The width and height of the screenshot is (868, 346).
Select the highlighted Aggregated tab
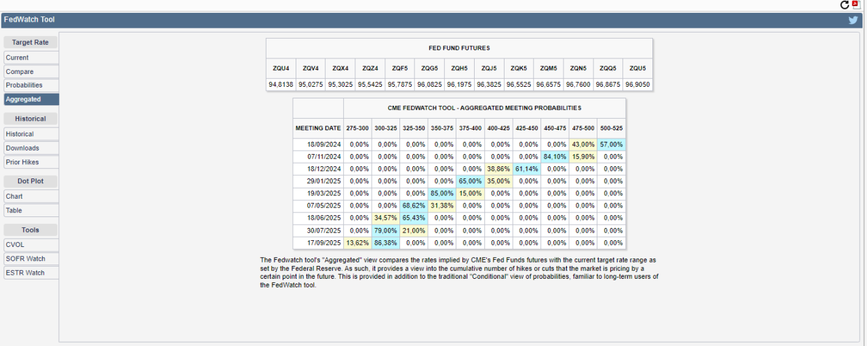pyautogui.click(x=31, y=99)
